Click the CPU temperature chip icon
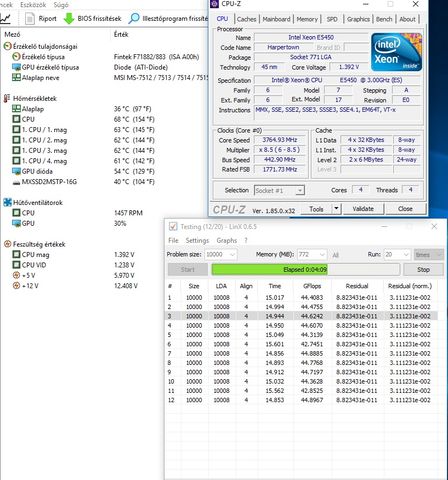The width and height of the screenshot is (448, 480). pos(16,119)
